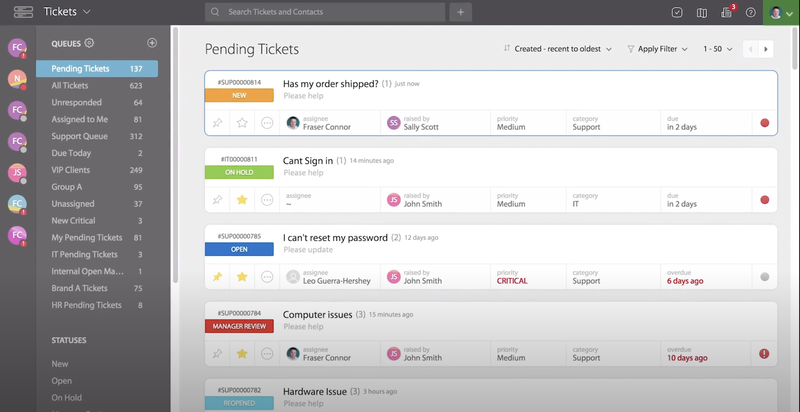Unpin the I can't reset my password ticket

[217, 277]
